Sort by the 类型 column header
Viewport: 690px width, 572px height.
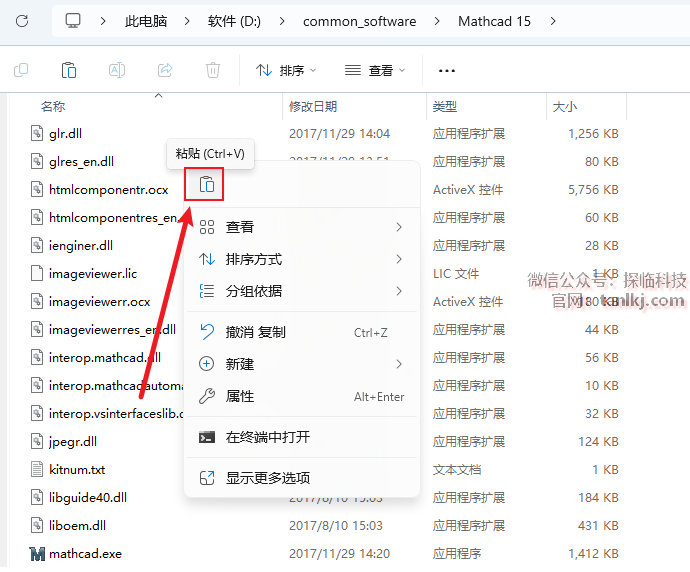click(444, 106)
